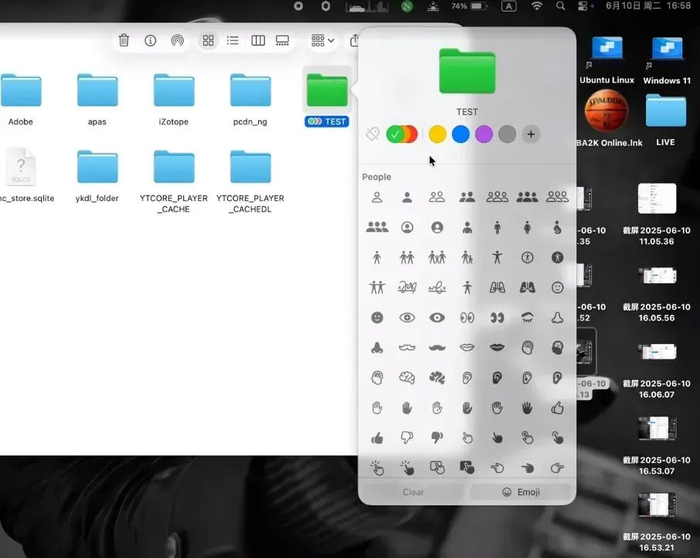The width and height of the screenshot is (700, 558).
Task: Open the Wi-Fi menu bar item
Action: 537,6
